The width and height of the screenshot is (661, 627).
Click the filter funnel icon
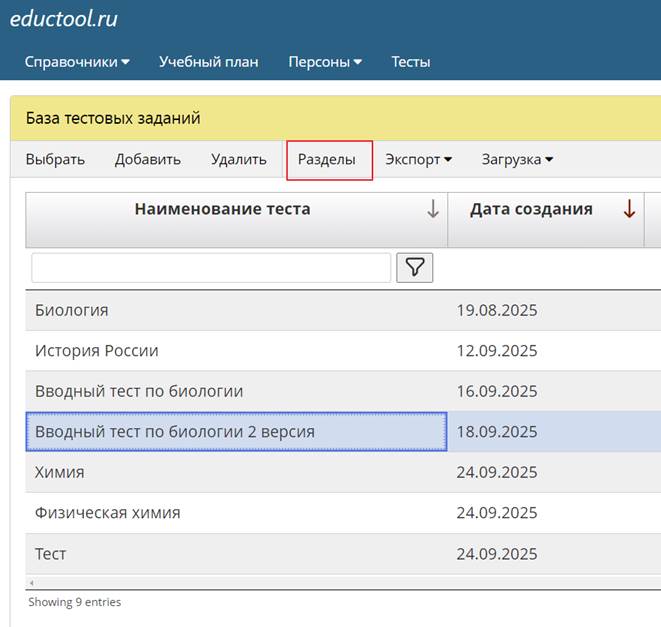click(x=414, y=267)
